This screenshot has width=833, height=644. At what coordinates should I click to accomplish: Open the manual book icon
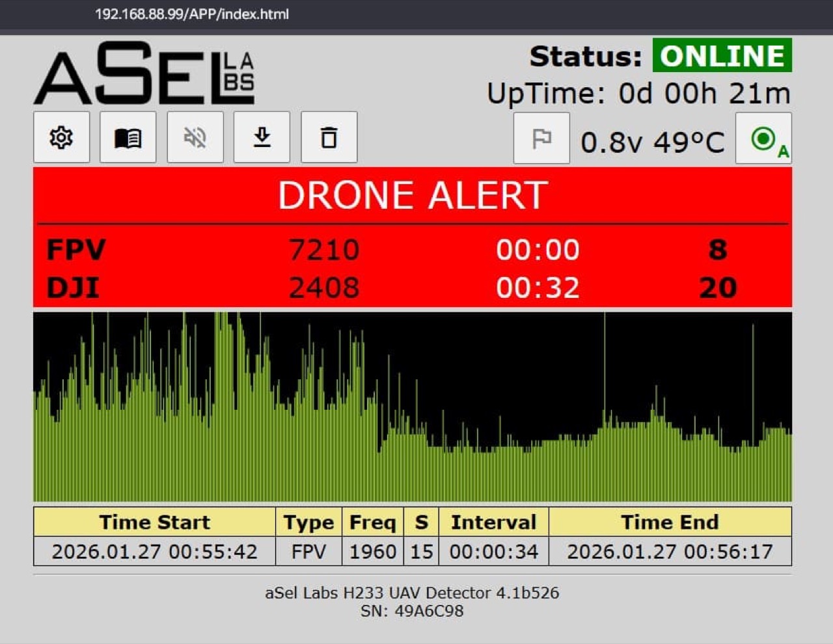tap(128, 137)
